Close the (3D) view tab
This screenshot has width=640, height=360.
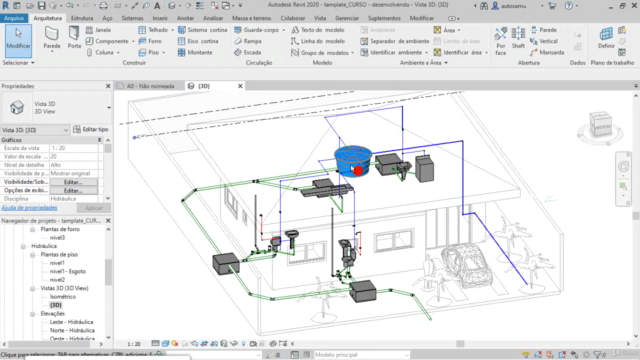(240, 86)
